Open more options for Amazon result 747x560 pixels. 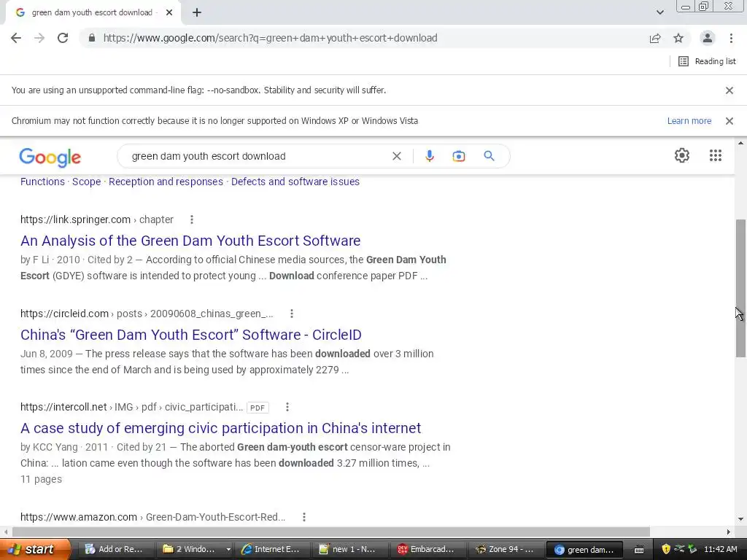pos(304,517)
